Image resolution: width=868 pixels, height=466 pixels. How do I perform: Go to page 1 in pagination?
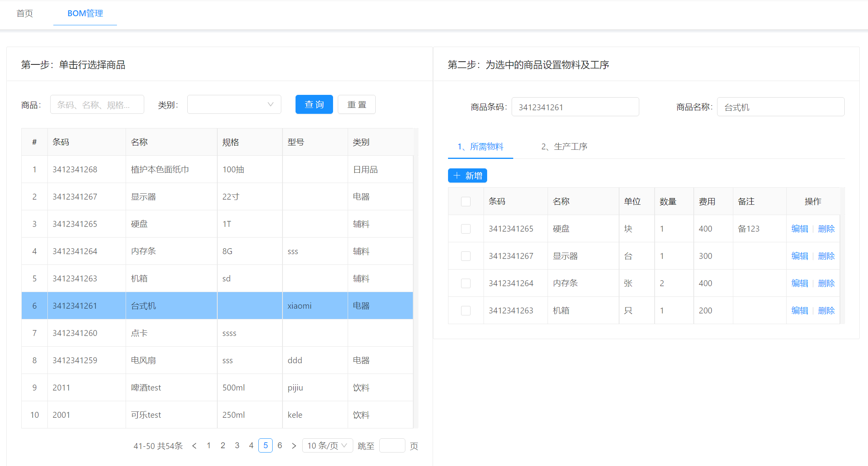(209, 445)
